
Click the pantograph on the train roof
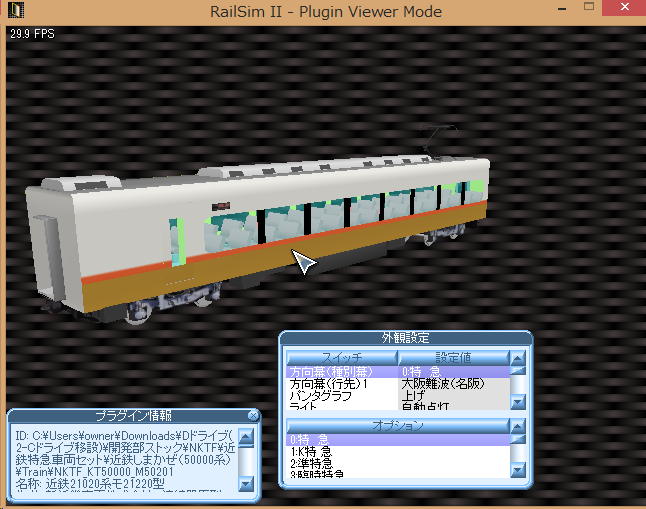click(438, 140)
